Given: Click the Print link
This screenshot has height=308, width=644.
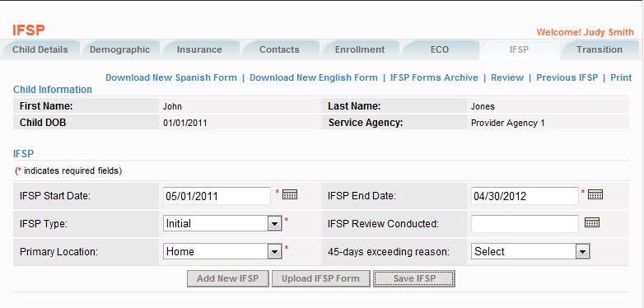Looking at the screenshot, I should 621,77.
